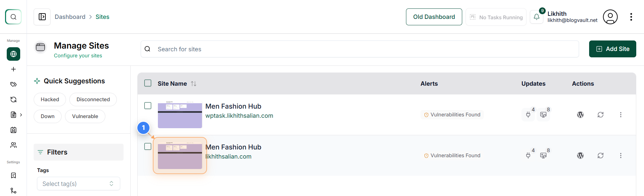Click theme updates icon for wptask.likhithsalian.com

pyautogui.click(x=544, y=114)
